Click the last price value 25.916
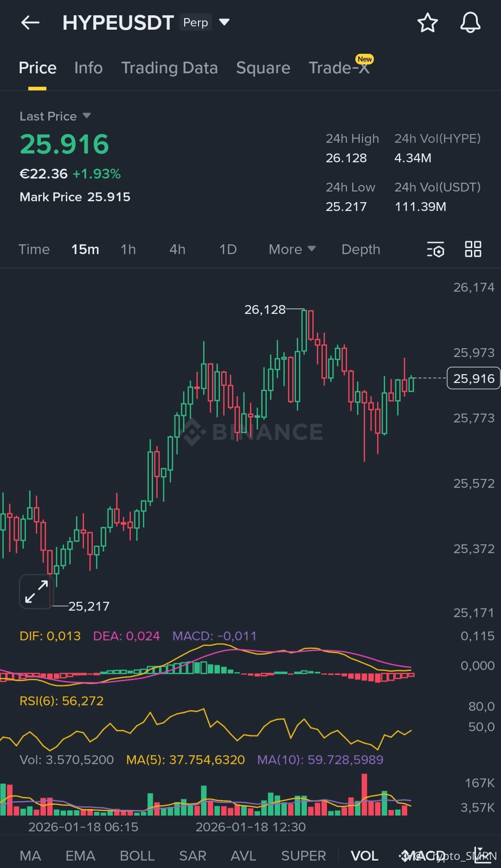This screenshot has height=868, width=501. (x=64, y=144)
